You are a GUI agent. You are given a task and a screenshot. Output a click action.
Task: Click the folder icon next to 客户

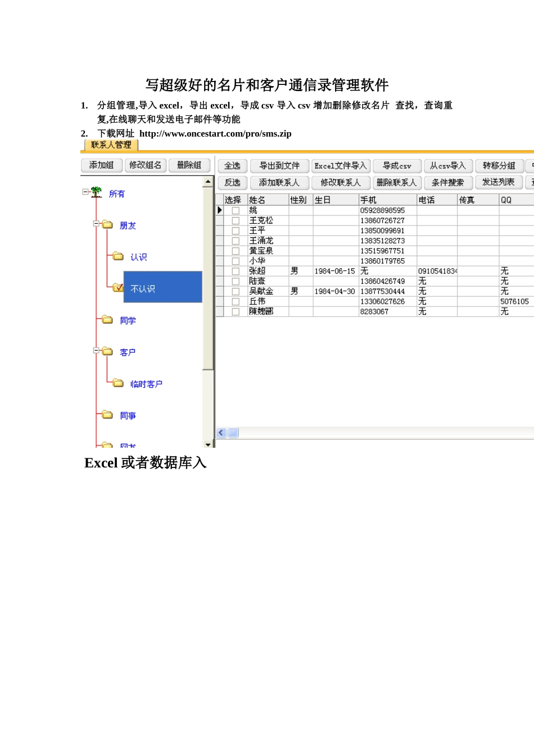tap(107, 351)
